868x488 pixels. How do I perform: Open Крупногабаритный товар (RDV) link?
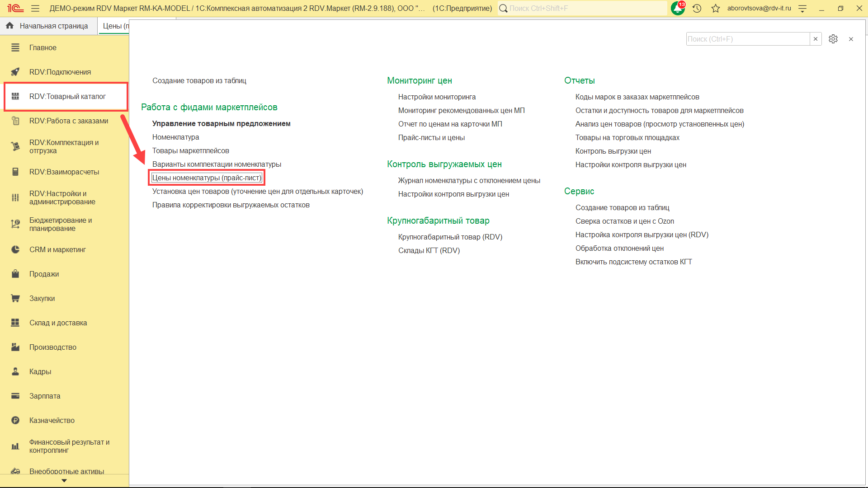click(x=450, y=237)
